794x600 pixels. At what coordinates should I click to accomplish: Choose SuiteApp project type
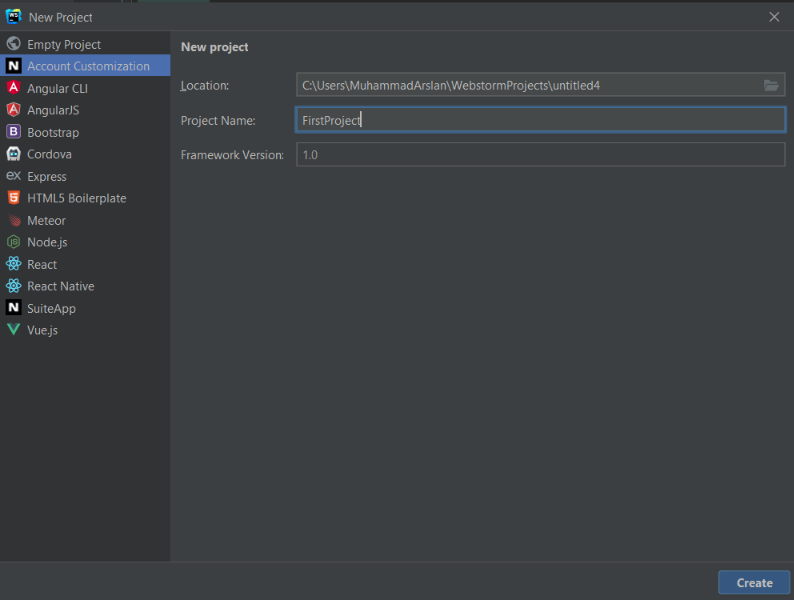[x=85, y=308]
